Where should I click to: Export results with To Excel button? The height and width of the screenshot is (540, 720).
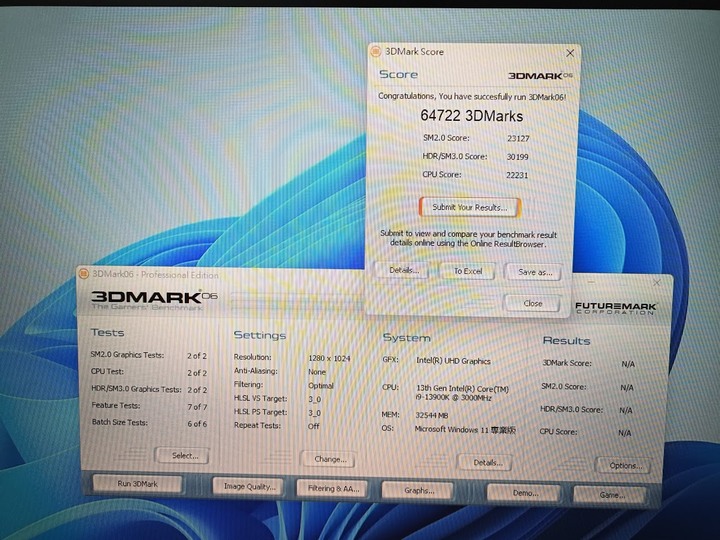(467, 271)
